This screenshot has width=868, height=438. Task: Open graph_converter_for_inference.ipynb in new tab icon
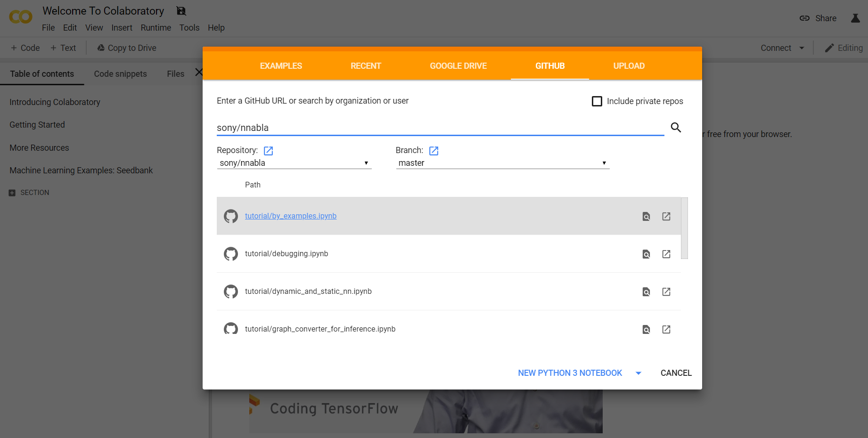(x=666, y=329)
